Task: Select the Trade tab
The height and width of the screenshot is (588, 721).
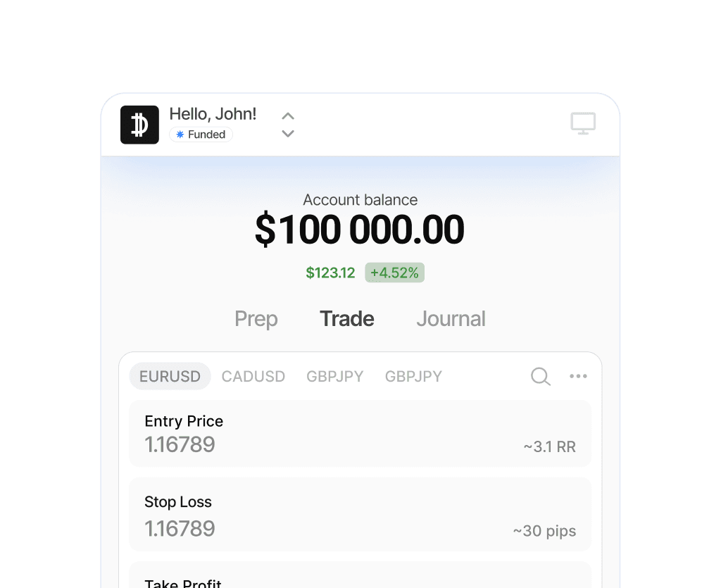Action: 346,319
